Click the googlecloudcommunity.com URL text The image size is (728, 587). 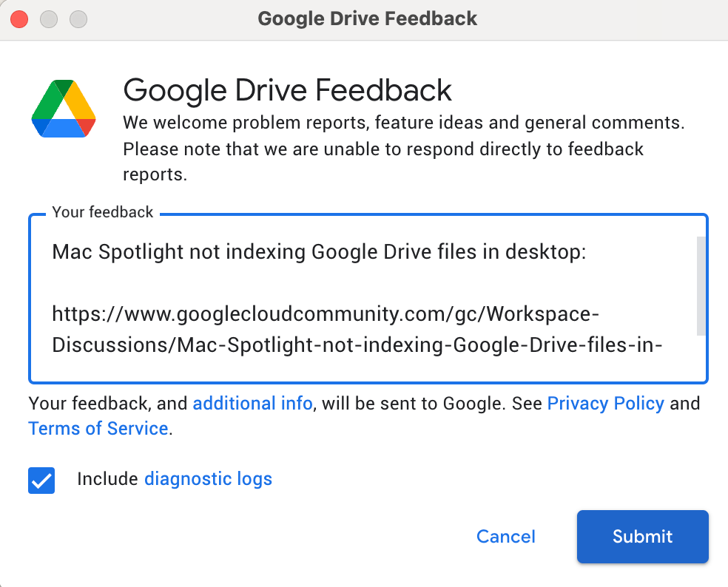[x=357, y=330]
